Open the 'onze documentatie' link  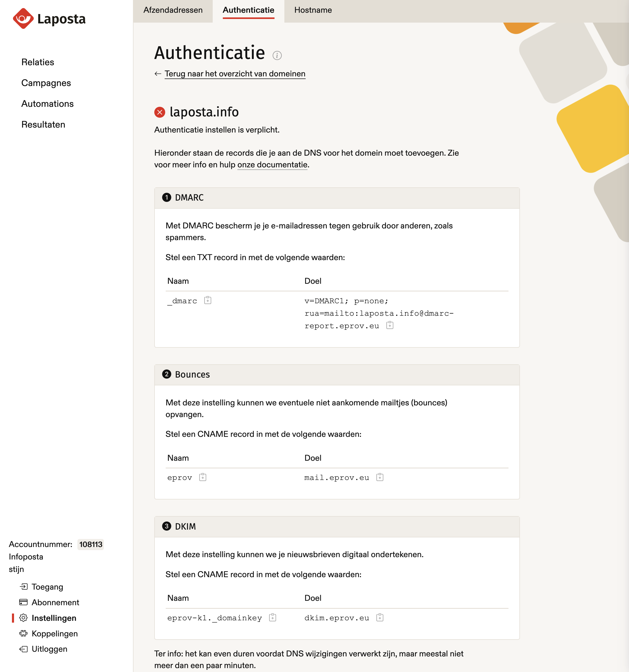click(x=272, y=164)
